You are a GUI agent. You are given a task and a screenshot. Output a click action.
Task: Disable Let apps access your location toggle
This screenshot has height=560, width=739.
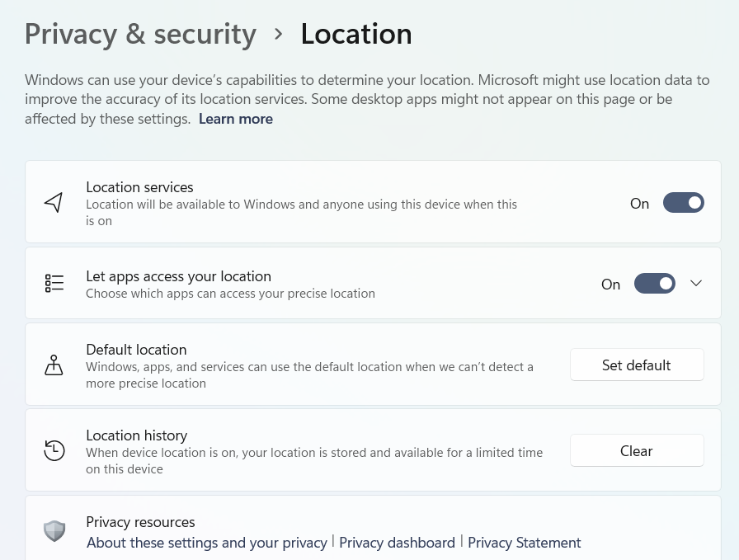(x=654, y=284)
